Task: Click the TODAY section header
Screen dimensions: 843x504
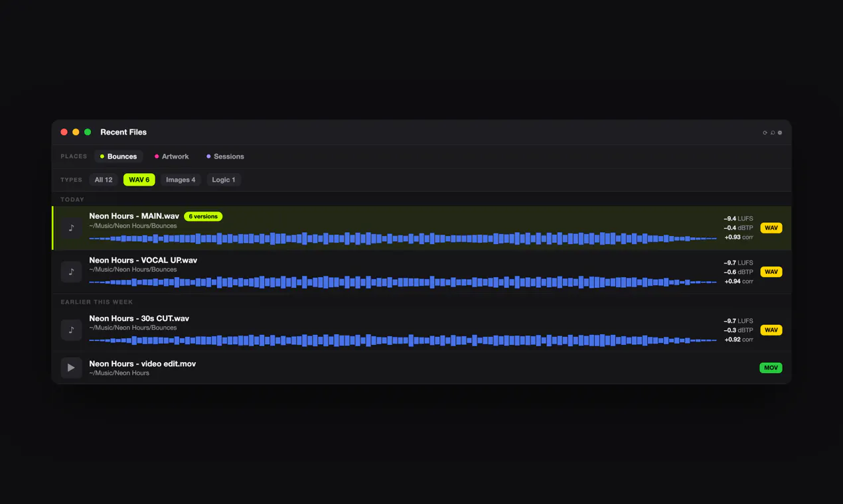Action: pyautogui.click(x=72, y=200)
